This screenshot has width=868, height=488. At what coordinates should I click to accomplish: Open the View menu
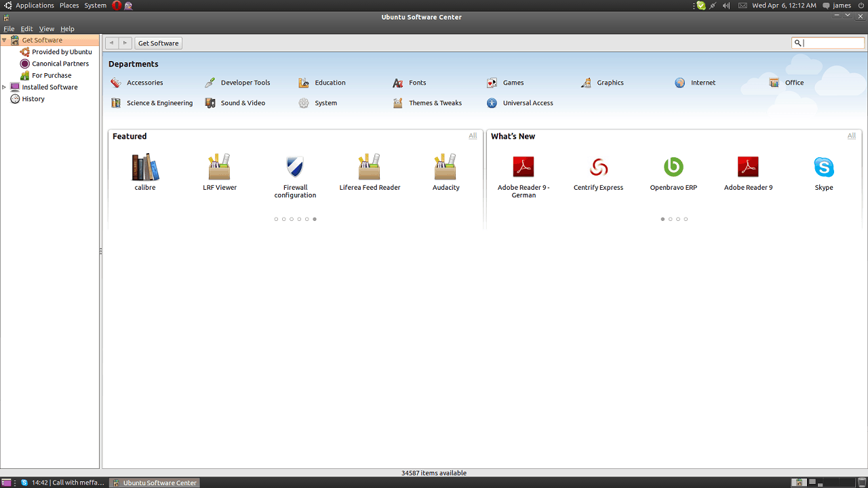(47, 29)
